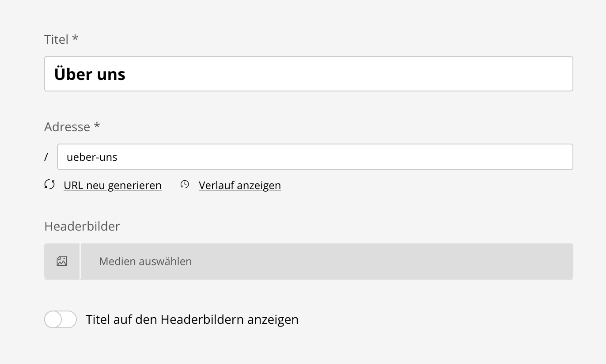The image size is (606, 364).
Task: Place cursor on the 'ueber-uns' slug text
Action: coord(92,157)
